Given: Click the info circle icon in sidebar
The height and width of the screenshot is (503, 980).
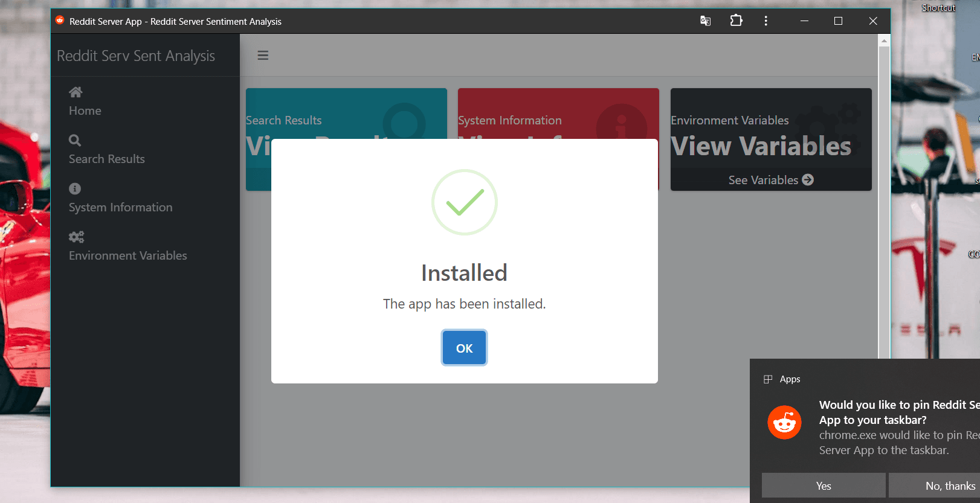Looking at the screenshot, I should (x=75, y=188).
